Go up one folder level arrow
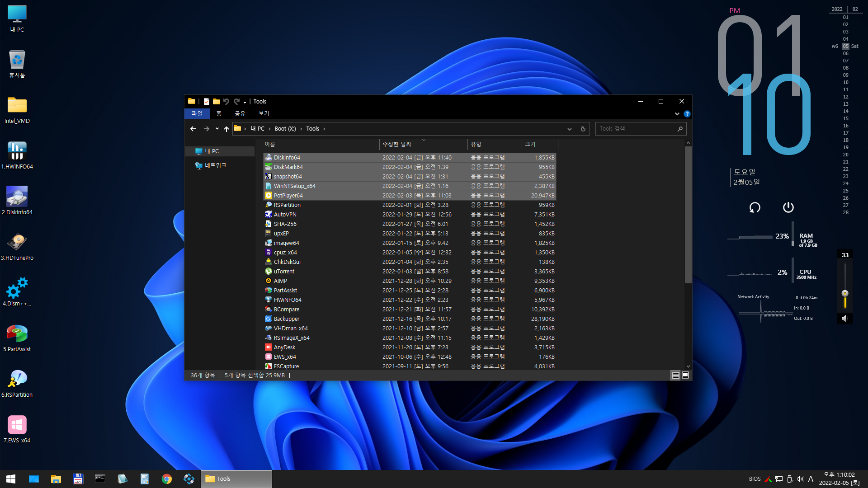Screen dimensions: 868x488 tap(226, 129)
